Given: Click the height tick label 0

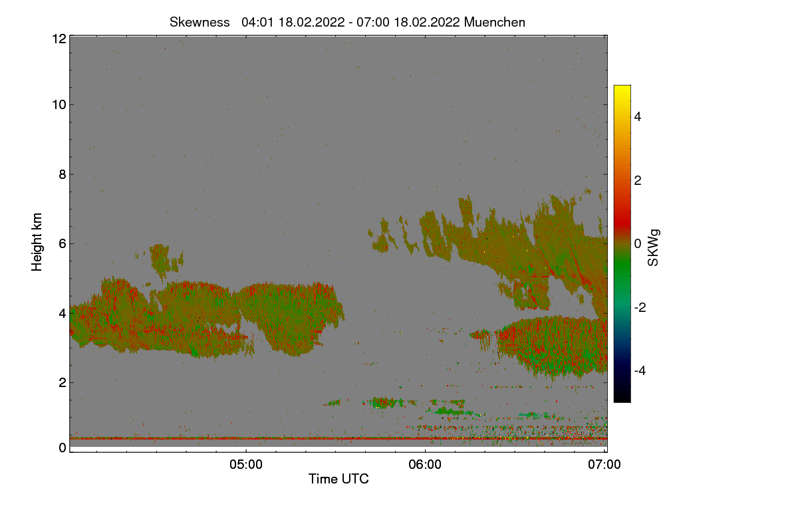Looking at the screenshot, I should [x=63, y=448].
